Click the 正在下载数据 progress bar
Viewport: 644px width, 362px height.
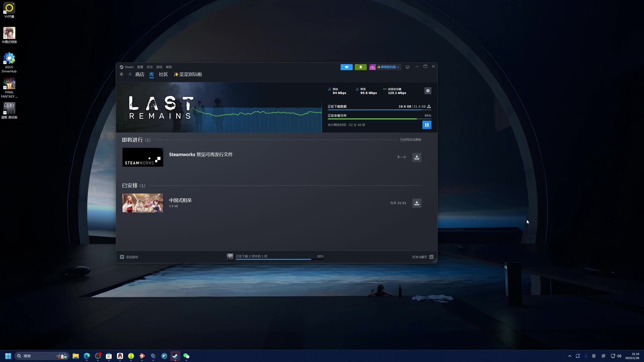click(379, 110)
